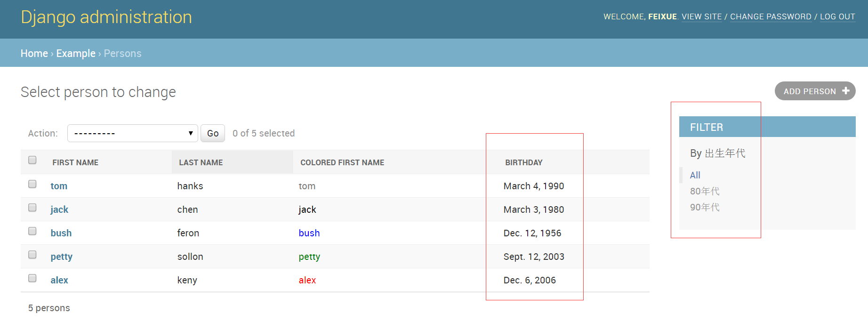This screenshot has height=322, width=868.
Task: Sort by the Last Name column header
Action: pyautogui.click(x=201, y=162)
